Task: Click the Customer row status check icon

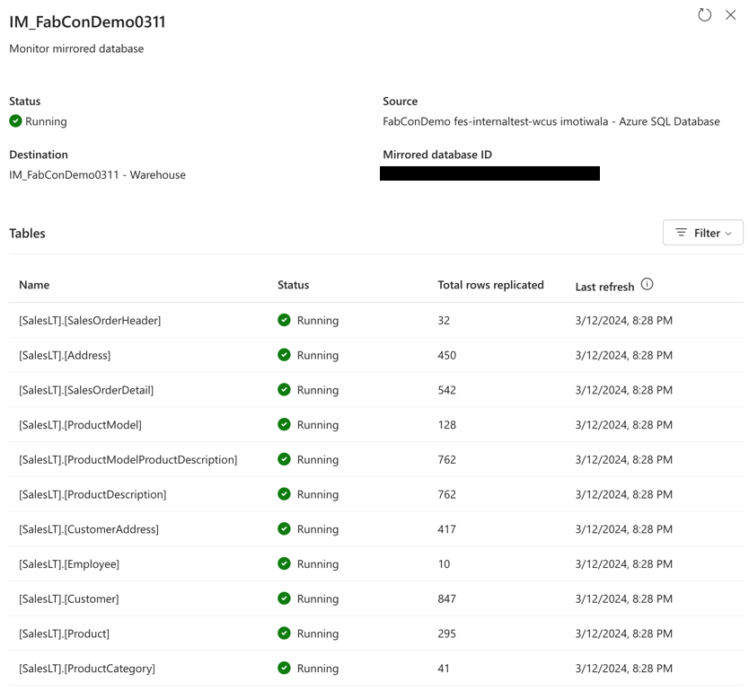Action: click(284, 598)
